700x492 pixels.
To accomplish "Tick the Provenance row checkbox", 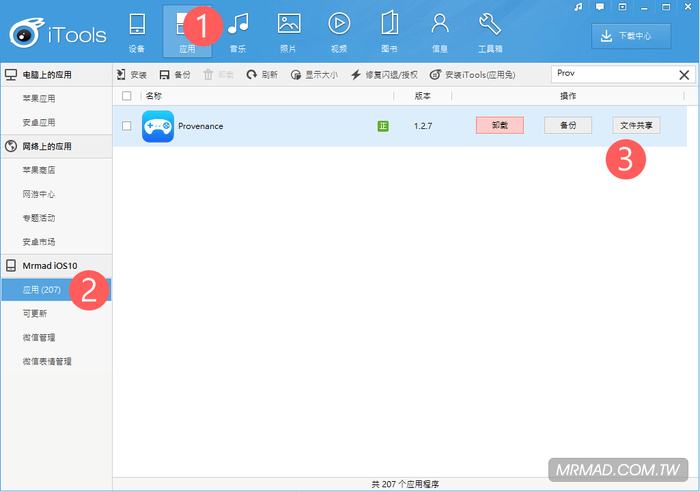I will (126, 126).
